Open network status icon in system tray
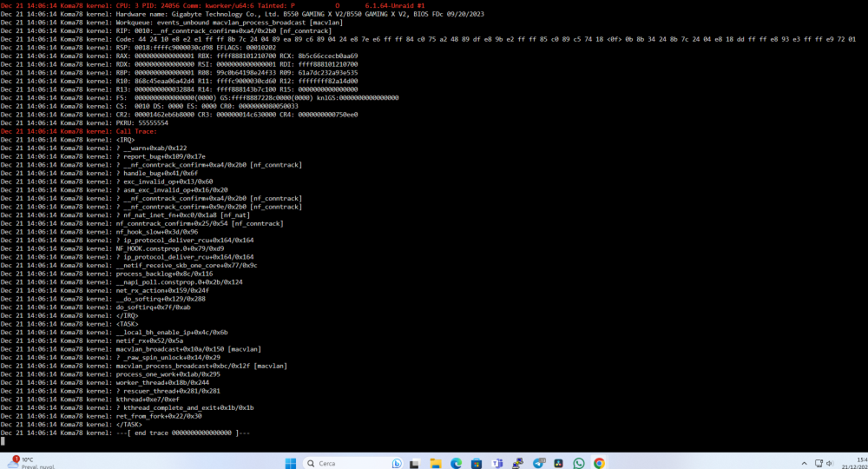Image resolution: width=868 pixels, height=469 pixels. coord(819,464)
